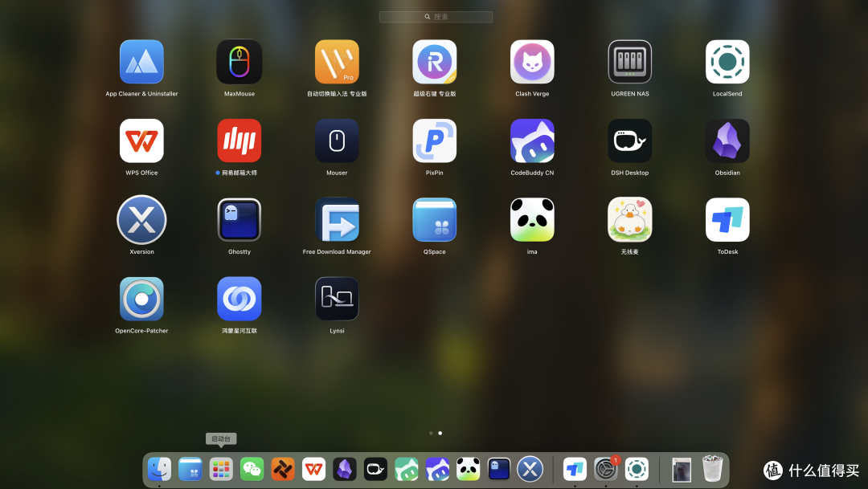Open the image thumbnail stack in the Dock
868x489 pixels.
point(682,470)
